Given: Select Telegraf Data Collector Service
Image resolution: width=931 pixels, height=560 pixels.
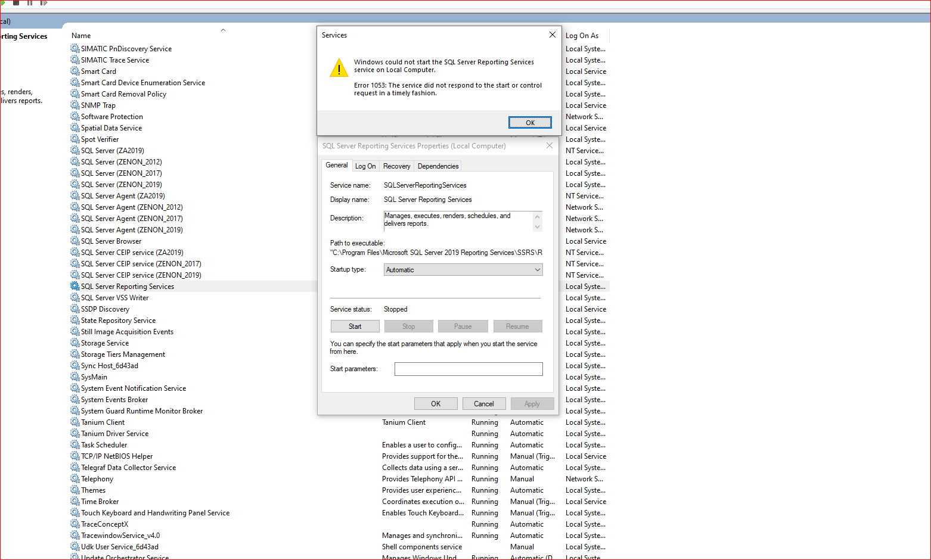Looking at the screenshot, I should coord(129,467).
